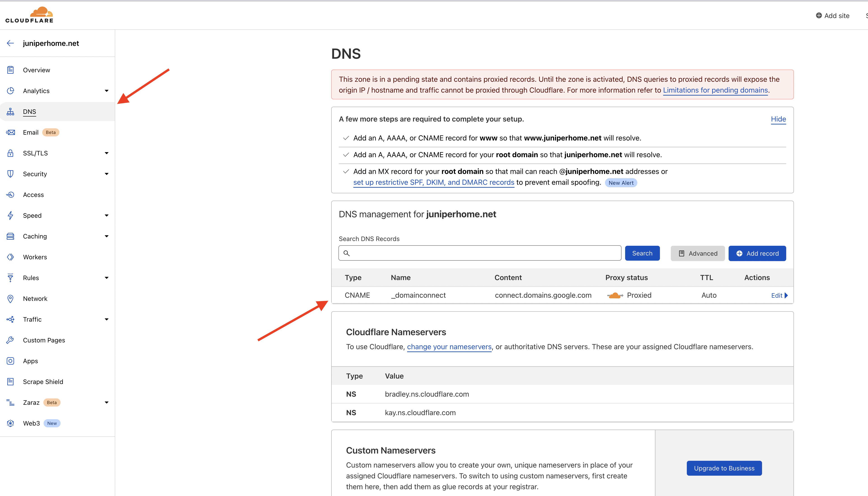Expand the Security submenu arrow

(x=107, y=174)
